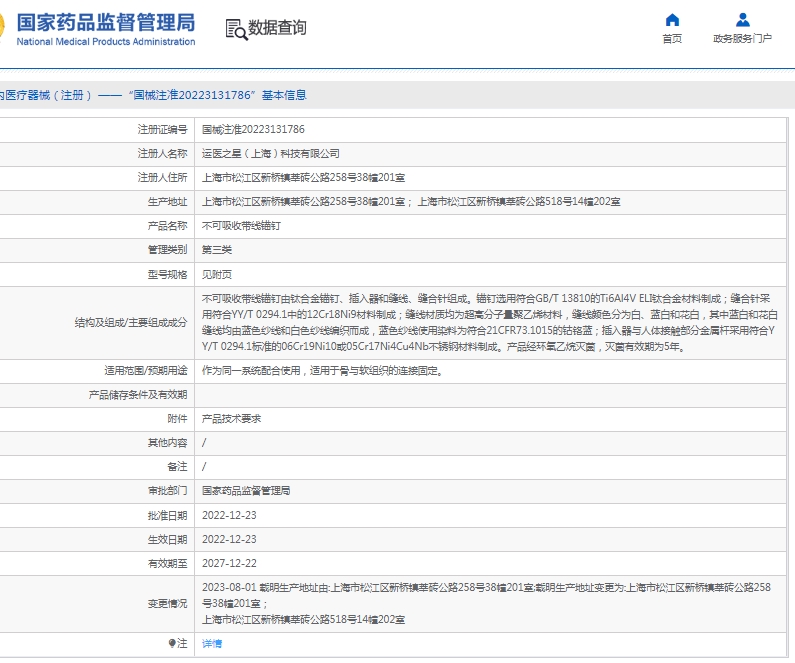Click the 生产地址 label
This screenshot has width=795, height=663.
click(167, 202)
